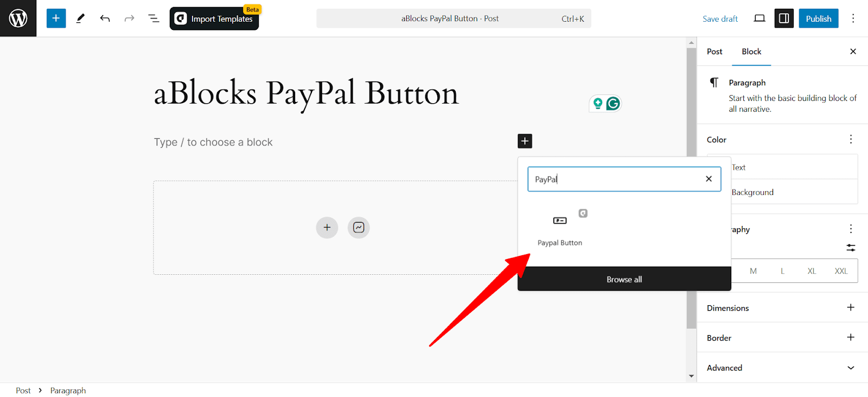Publish the post
Viewport: 868px width, 397px height.
point(819,18)
